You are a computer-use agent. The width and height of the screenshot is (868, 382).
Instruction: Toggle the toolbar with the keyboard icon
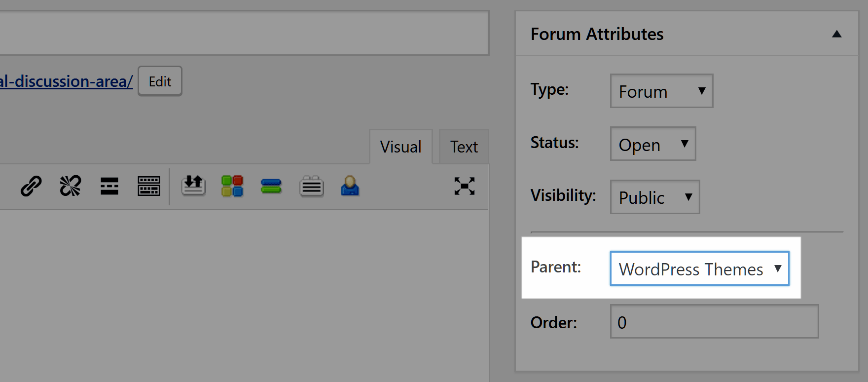[x=148, y=186]
